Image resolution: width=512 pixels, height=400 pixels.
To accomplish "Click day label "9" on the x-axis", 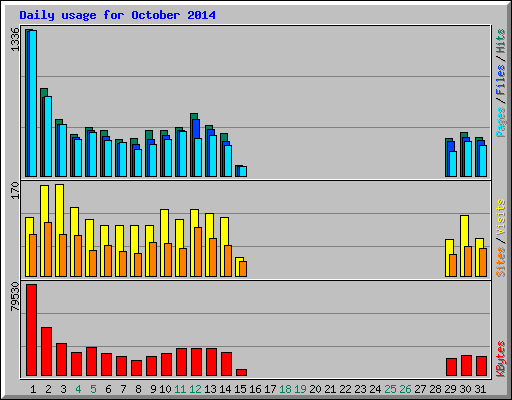I will pos(153,389).
